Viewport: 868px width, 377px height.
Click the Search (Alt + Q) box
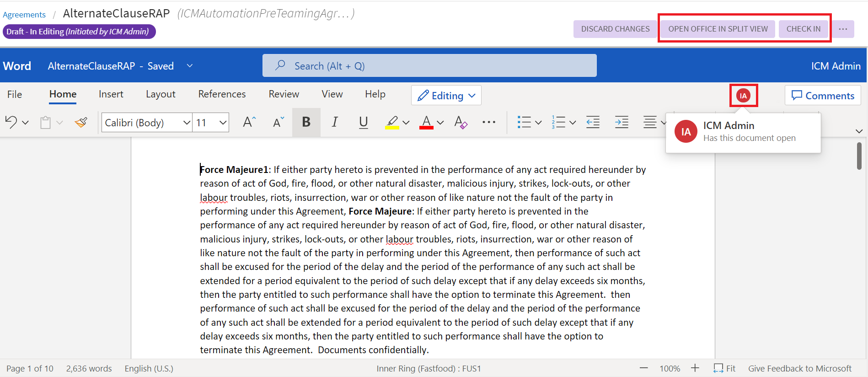tap(429, 66)
